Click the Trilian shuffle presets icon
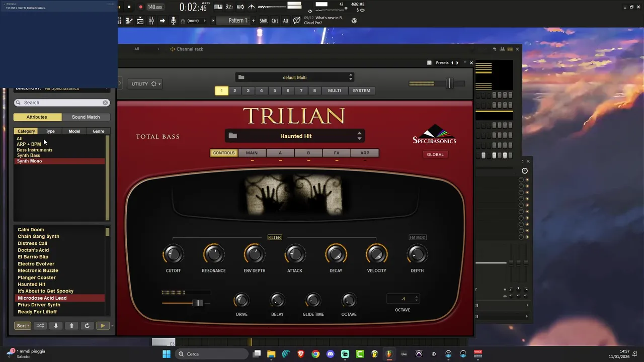The image size is (644, 362). click(x=40, y=325)
